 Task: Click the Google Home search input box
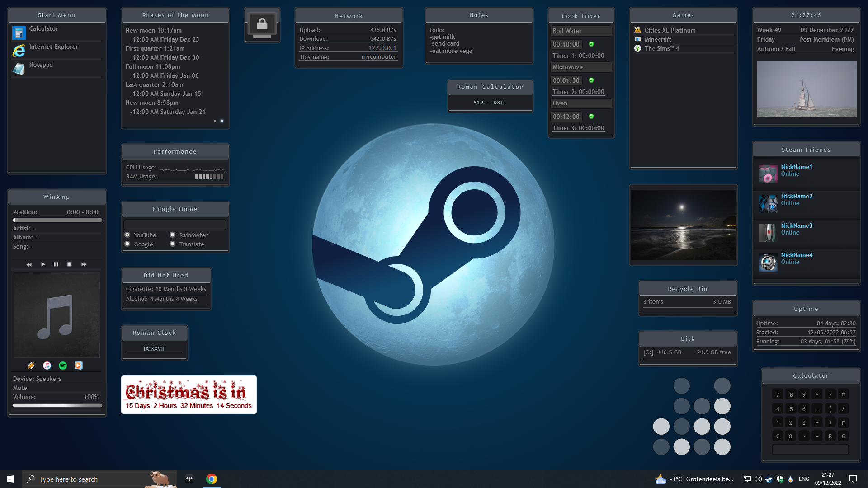click(x=175, y=225)
